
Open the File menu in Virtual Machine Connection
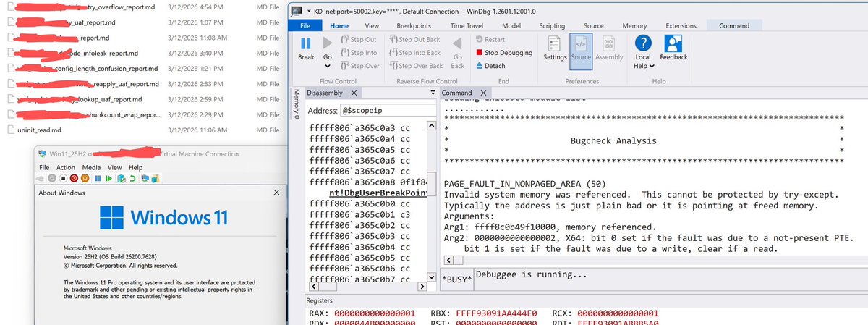point(44,167)
